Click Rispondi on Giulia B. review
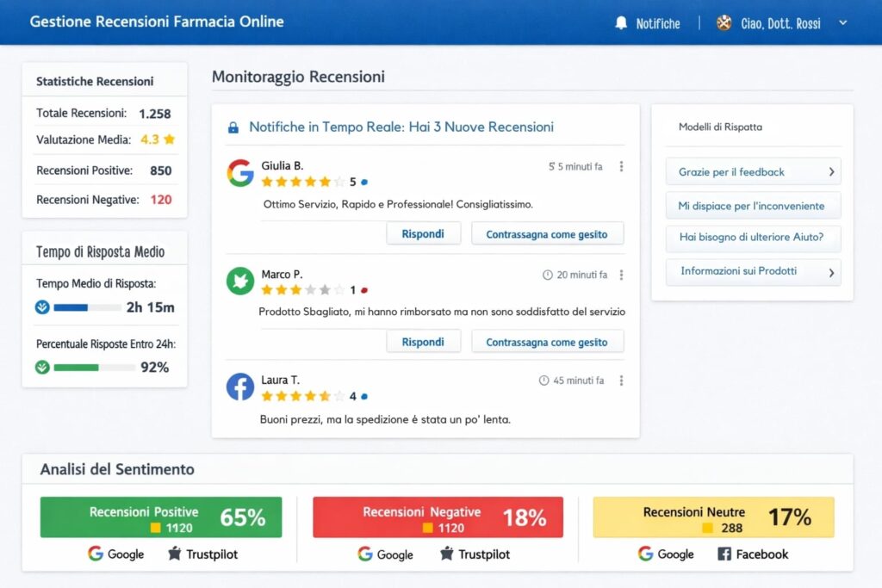Image resolution: width=882 pixels, height=588 pixels. (x=423, y=234)
